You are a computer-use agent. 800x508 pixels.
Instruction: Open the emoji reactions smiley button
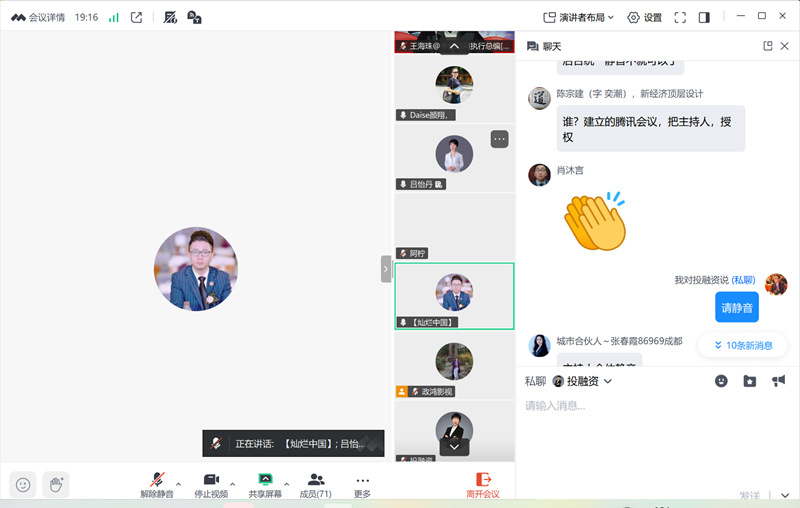(x=23, y=484)
